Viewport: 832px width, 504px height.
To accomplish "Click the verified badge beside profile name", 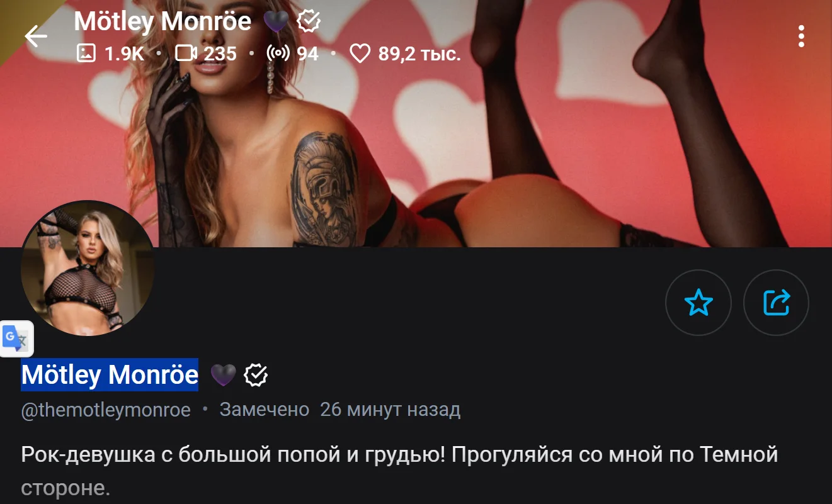I will pyautogui.click(x=256, y=375).
